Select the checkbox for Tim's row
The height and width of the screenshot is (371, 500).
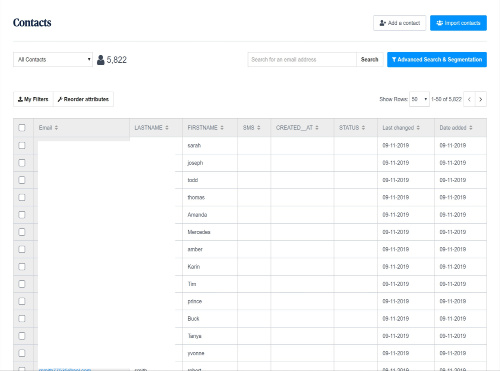[x=22, y=284]
